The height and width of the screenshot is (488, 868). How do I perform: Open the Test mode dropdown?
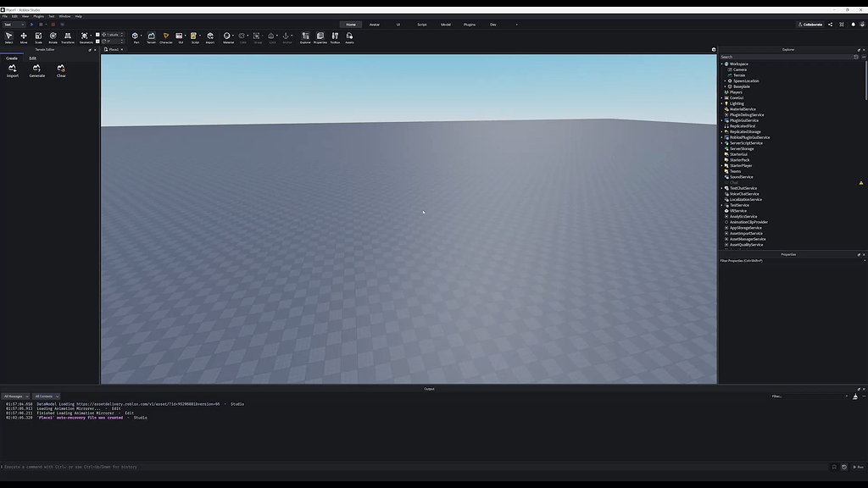coord(14,25)
